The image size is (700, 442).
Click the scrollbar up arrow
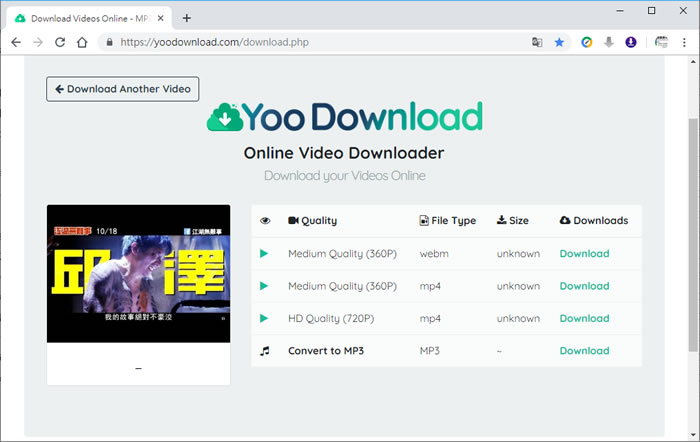[x=693, y=62]
